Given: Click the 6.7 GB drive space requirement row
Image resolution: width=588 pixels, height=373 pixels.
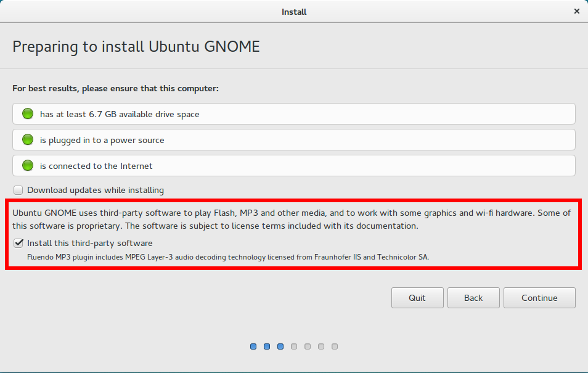Looking at the screenshot, I should [294, 113].
